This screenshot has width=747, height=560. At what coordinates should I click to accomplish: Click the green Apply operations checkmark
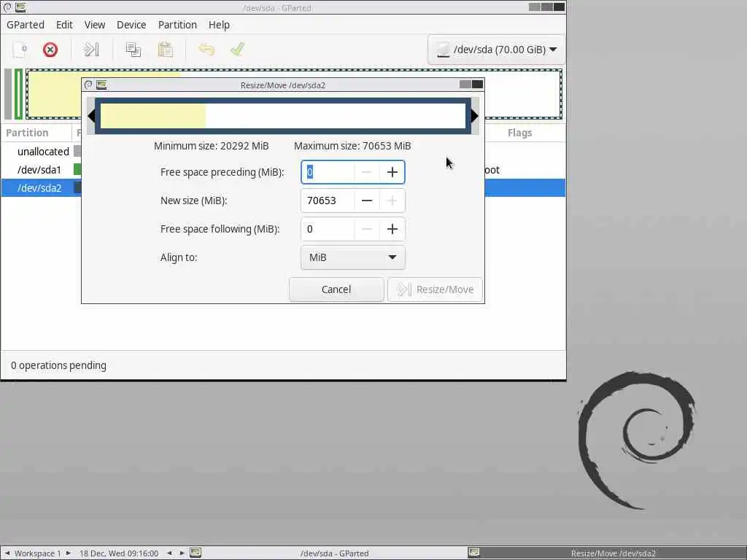tap(237, 50)
